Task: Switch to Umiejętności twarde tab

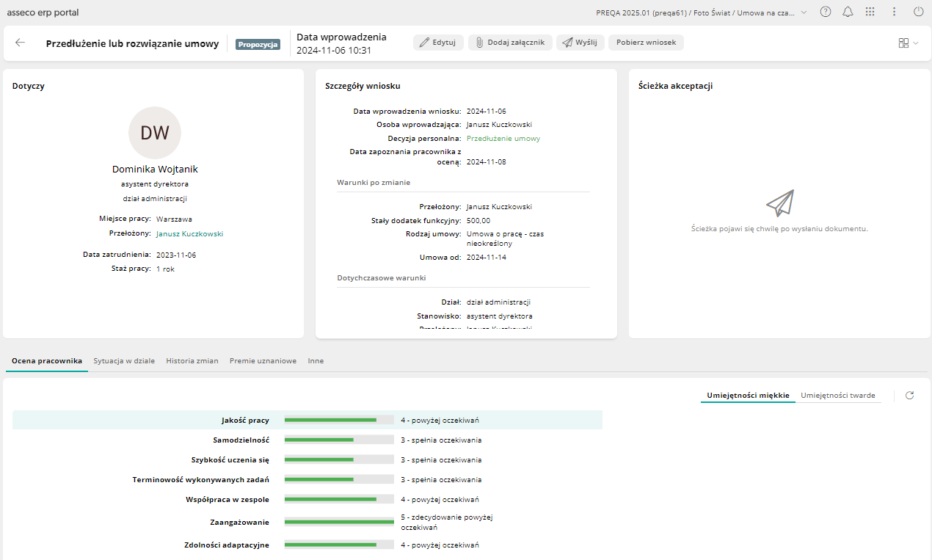Action: coord(838,395)
